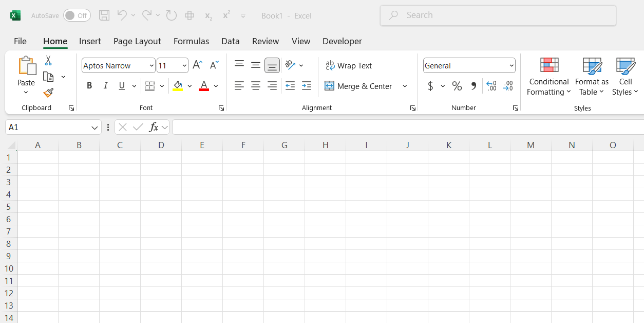The height and width of the screenshot is (323, 644).
Task: Toggle Wrap Text
Action: 349,65
